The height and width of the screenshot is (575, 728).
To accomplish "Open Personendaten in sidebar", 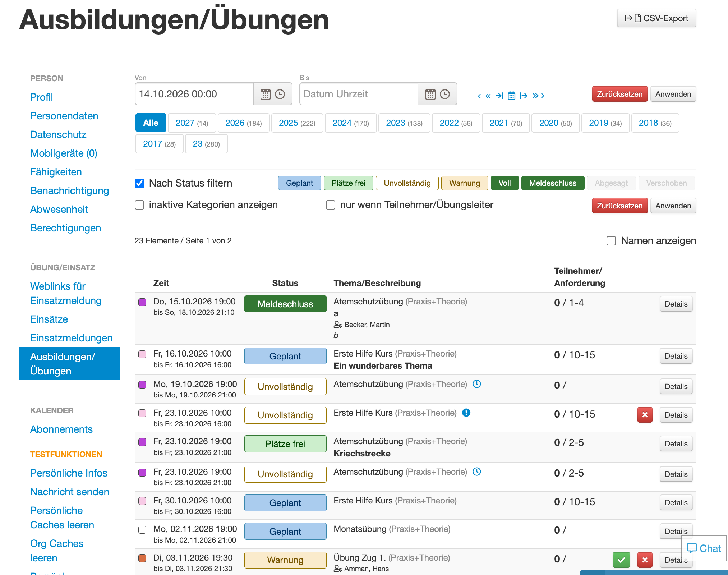I will click(64, 116).
